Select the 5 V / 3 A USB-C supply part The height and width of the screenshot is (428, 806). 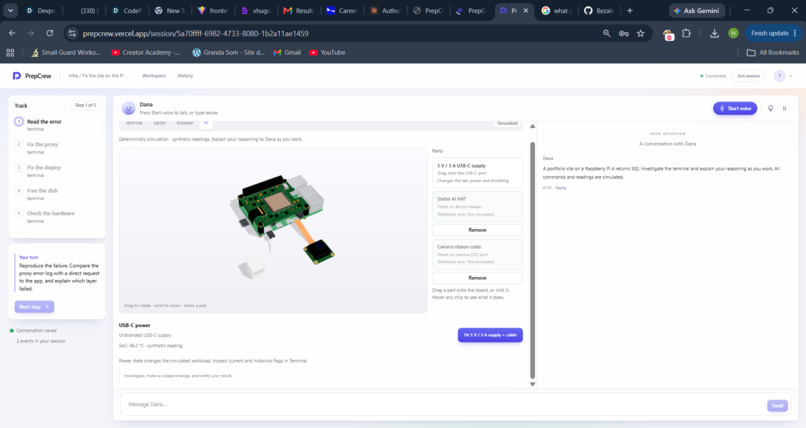477,173
